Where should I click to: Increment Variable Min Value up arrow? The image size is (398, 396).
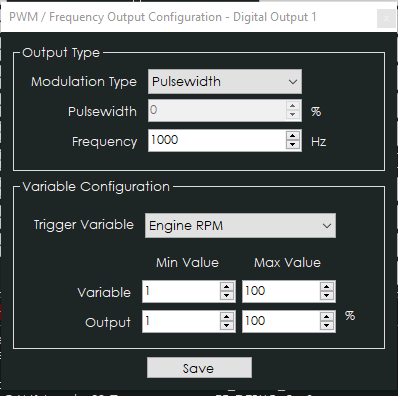[227, 287]
